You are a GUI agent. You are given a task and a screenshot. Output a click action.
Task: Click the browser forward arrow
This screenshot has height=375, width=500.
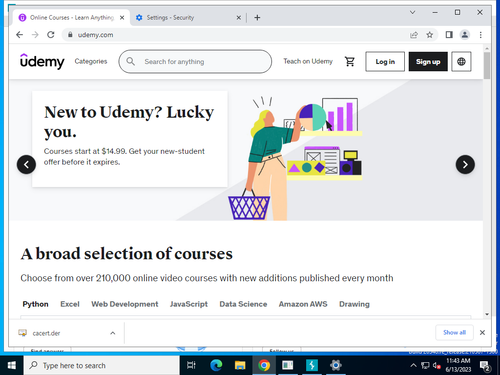(35, 35)
